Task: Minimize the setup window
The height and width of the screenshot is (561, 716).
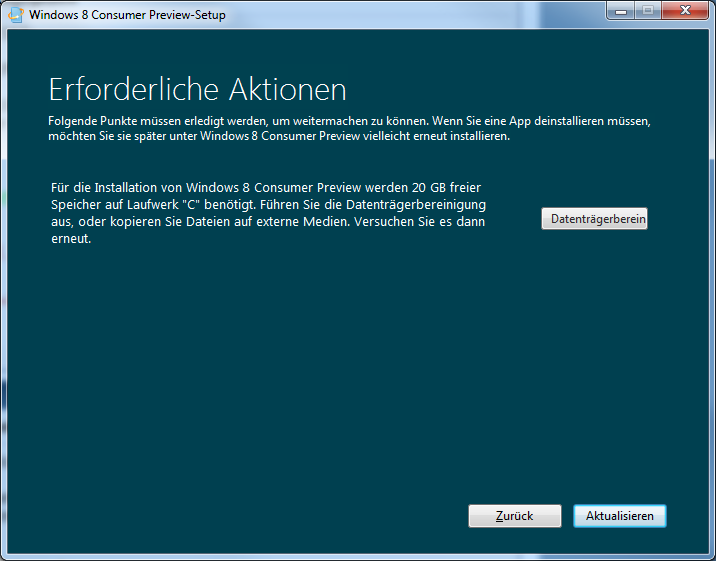Action: [621, 10]
